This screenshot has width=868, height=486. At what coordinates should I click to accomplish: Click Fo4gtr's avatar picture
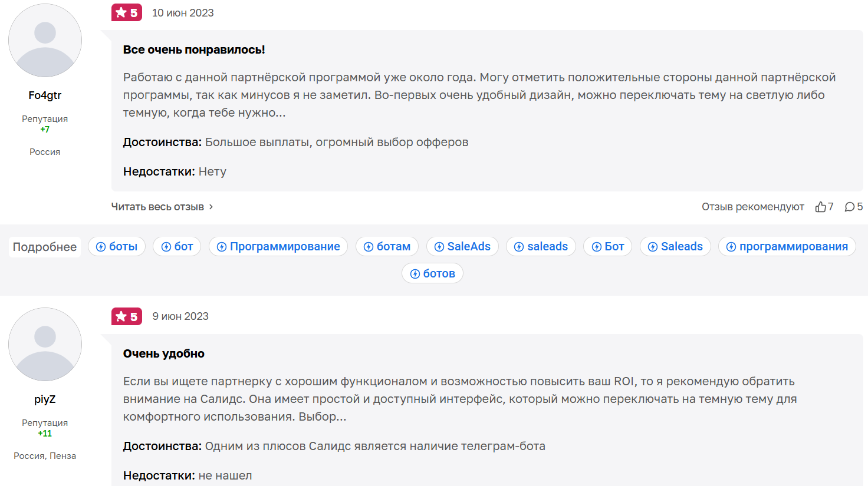pos(45,40)
